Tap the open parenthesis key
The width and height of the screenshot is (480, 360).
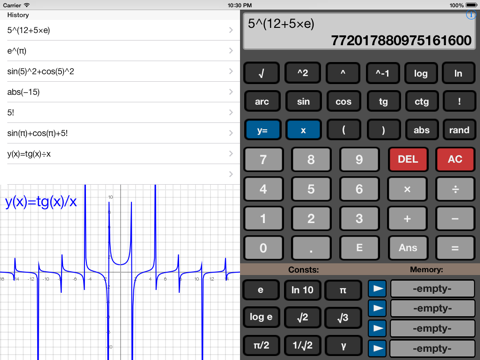(344, 130)
